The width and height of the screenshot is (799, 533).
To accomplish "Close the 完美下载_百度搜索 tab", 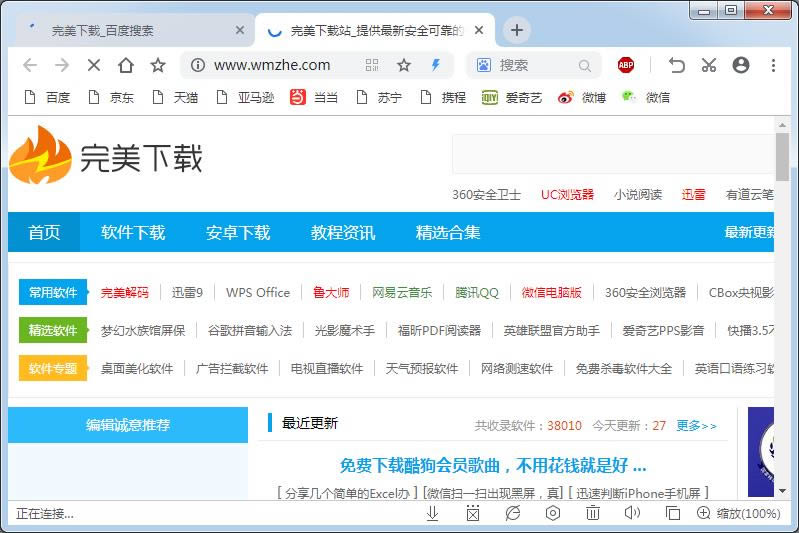I will [x=239, y=31].
